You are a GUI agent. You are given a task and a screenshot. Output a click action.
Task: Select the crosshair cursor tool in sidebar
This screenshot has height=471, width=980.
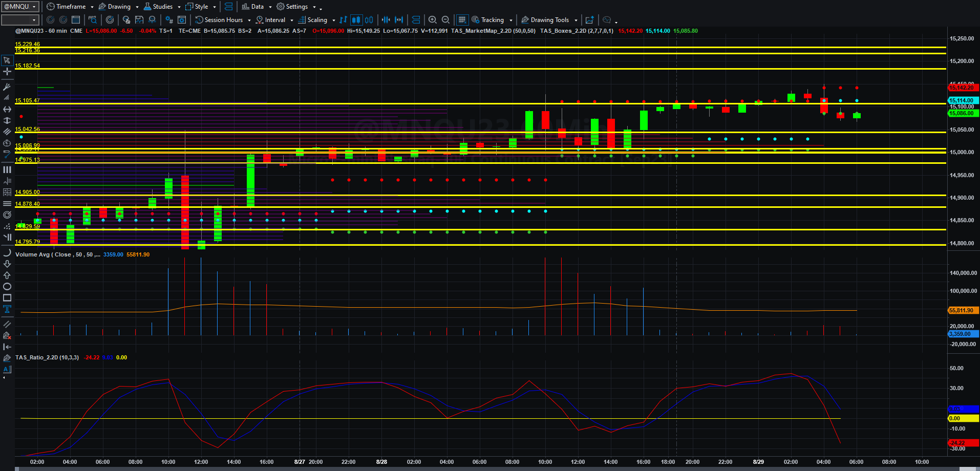[x=7, y=72]
